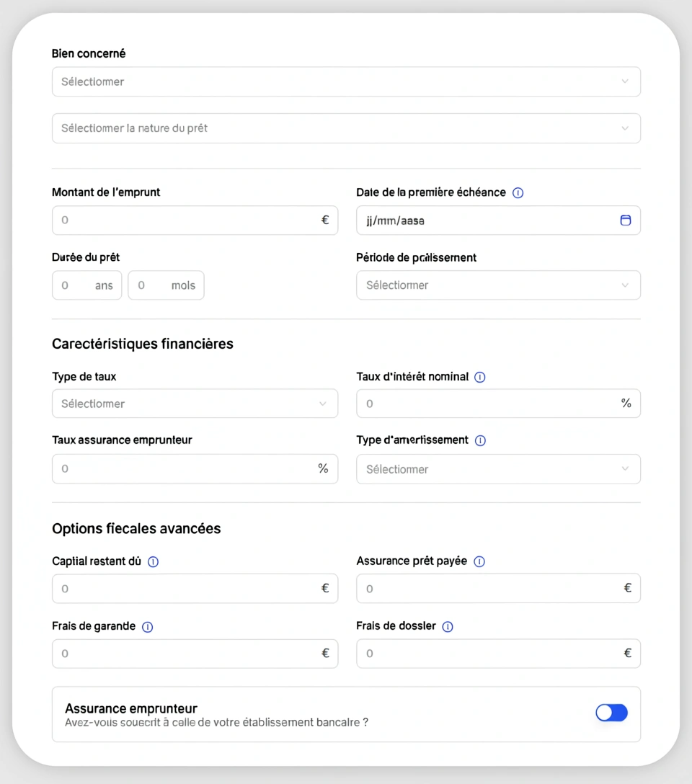Open the Type d'amortissement dropdown
The width and height of the screenshot is (692, 784).
click(498, 469)
